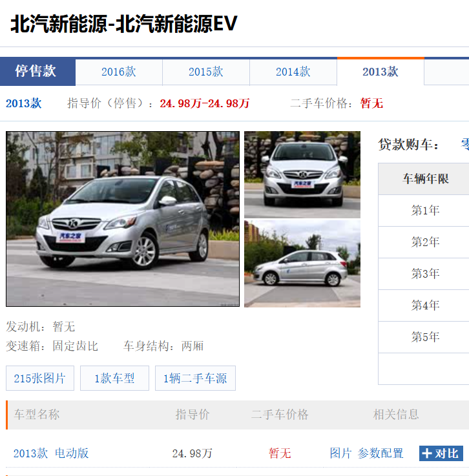Switch to the 2015款 tab
Viewport: 469px width, 476px height.
[206, 72]
